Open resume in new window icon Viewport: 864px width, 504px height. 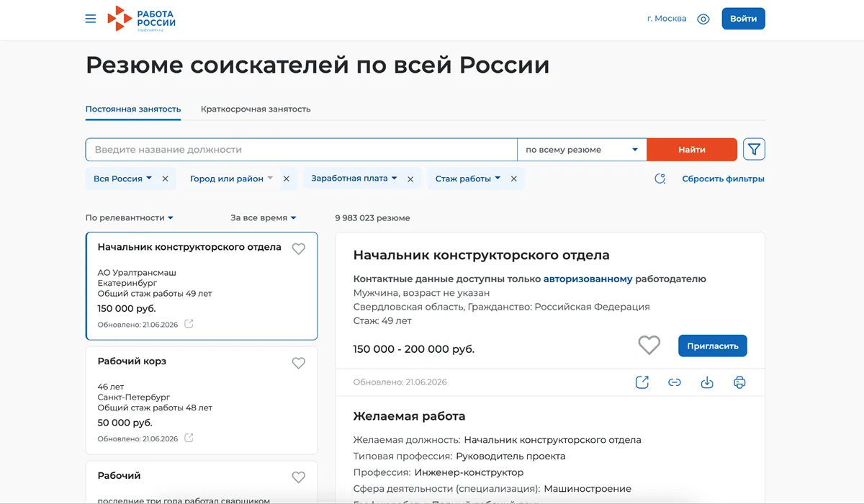point(642,382)
